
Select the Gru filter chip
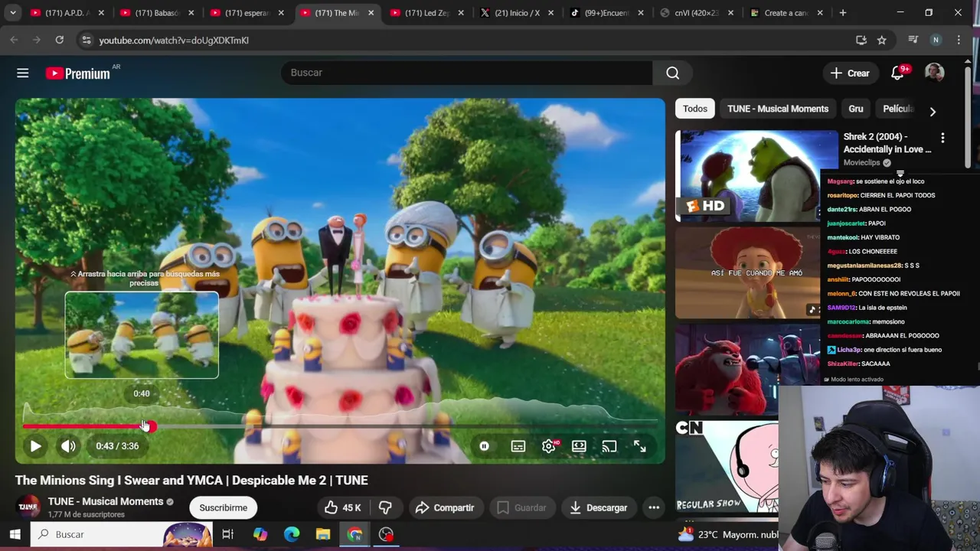856,109
